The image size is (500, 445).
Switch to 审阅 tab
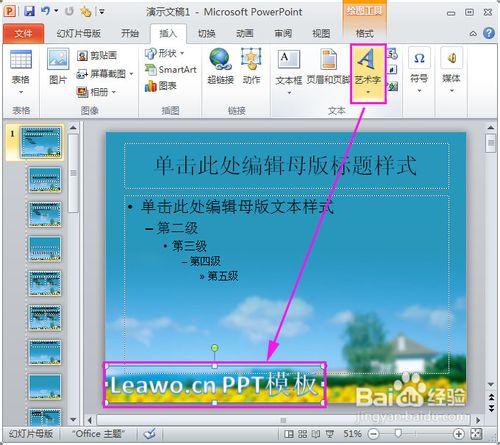(x=283, y=34)
